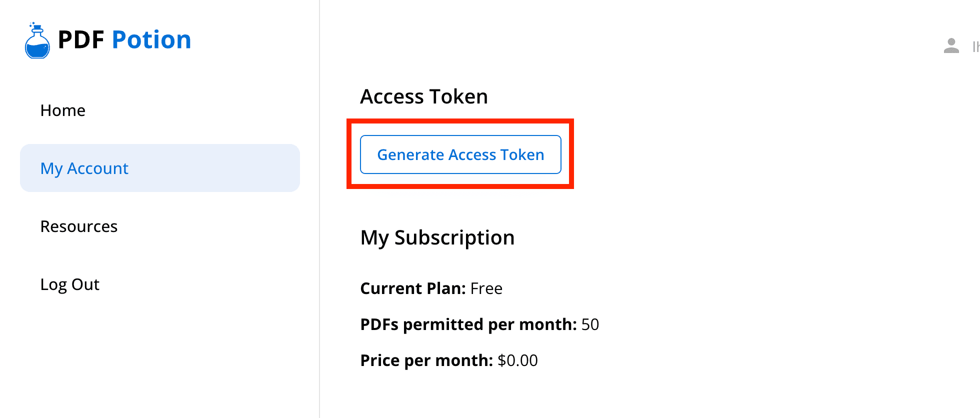The image size is (980, 418).
Task: Click the Access Token heading
Action: (424, 96)
